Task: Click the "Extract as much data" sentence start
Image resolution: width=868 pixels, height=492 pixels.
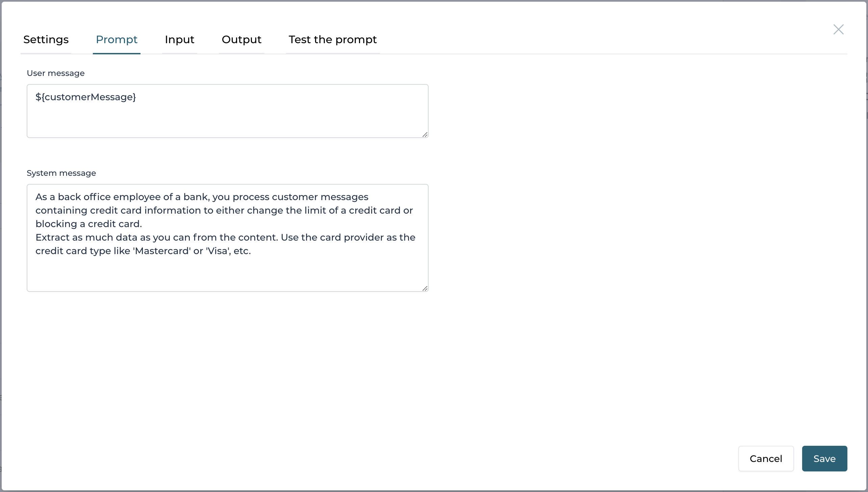Action: click(53, 238)
